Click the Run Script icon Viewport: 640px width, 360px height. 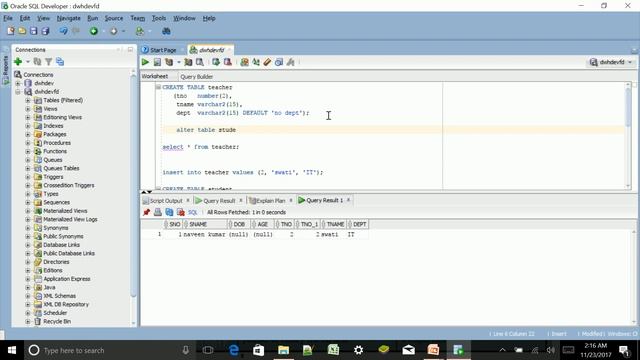[x=157, y=62]
